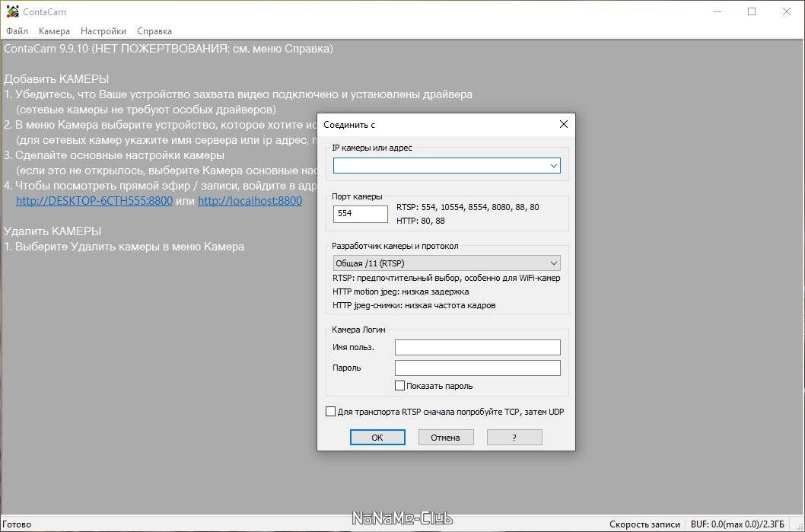
Task: Close the ContaCam main window
Action: [x=787, y=11]
